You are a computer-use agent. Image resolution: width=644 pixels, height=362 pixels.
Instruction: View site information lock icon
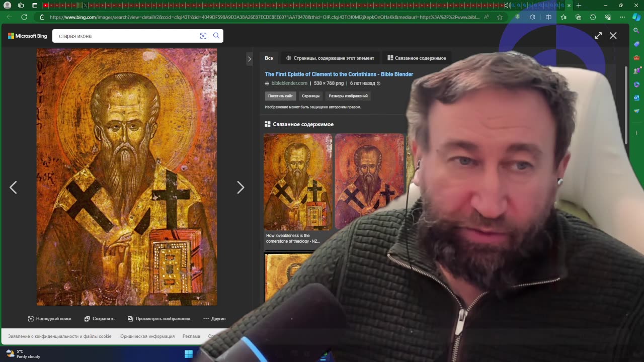42,17
